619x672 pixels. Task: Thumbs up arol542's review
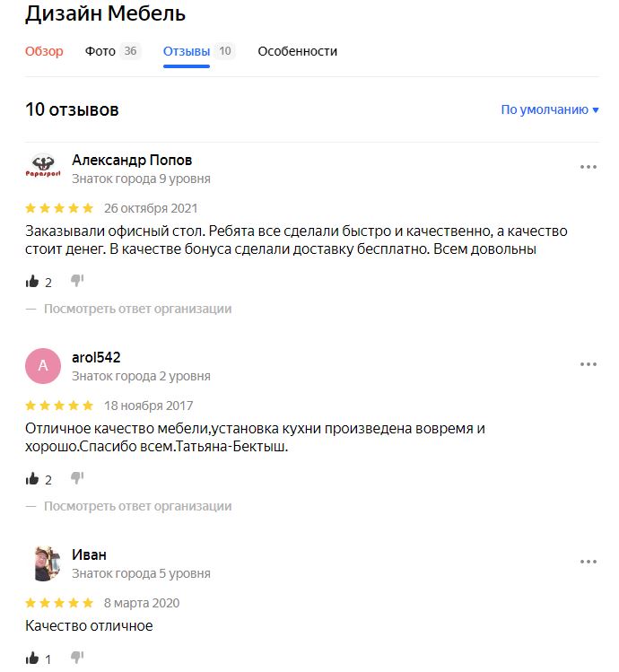pos(32,479)
